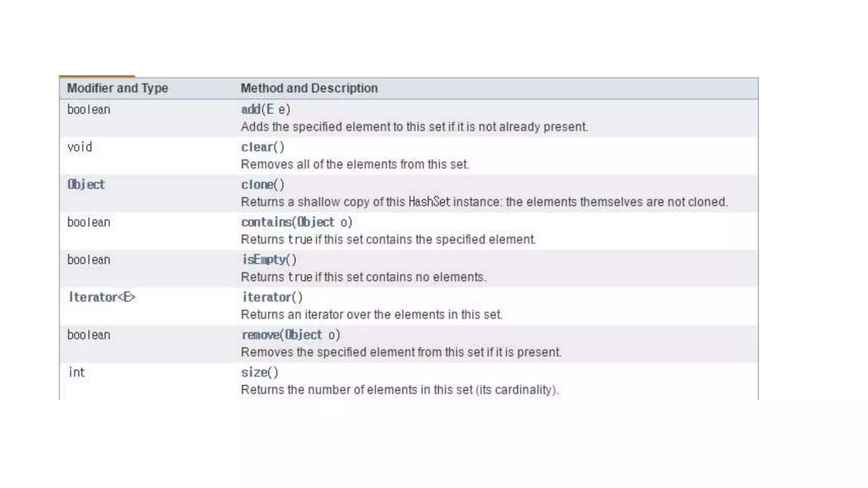Open the Object return type link for clone

[86, 185]
